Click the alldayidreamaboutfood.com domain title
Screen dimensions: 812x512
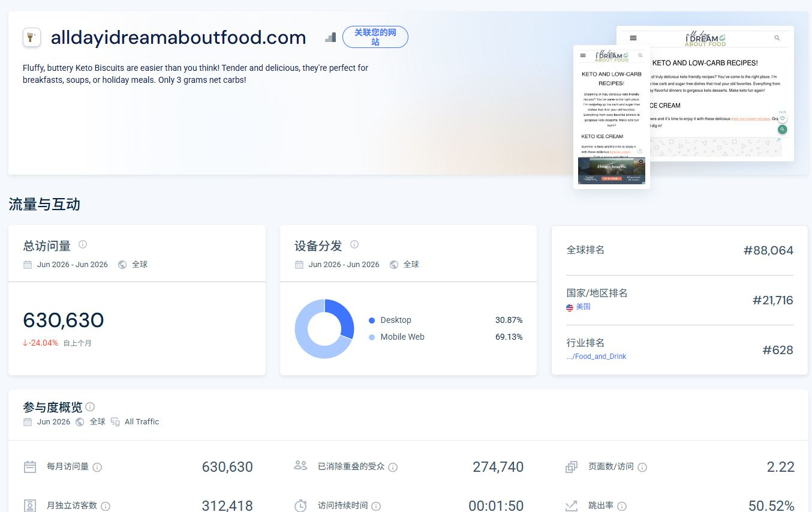point(179,37)
